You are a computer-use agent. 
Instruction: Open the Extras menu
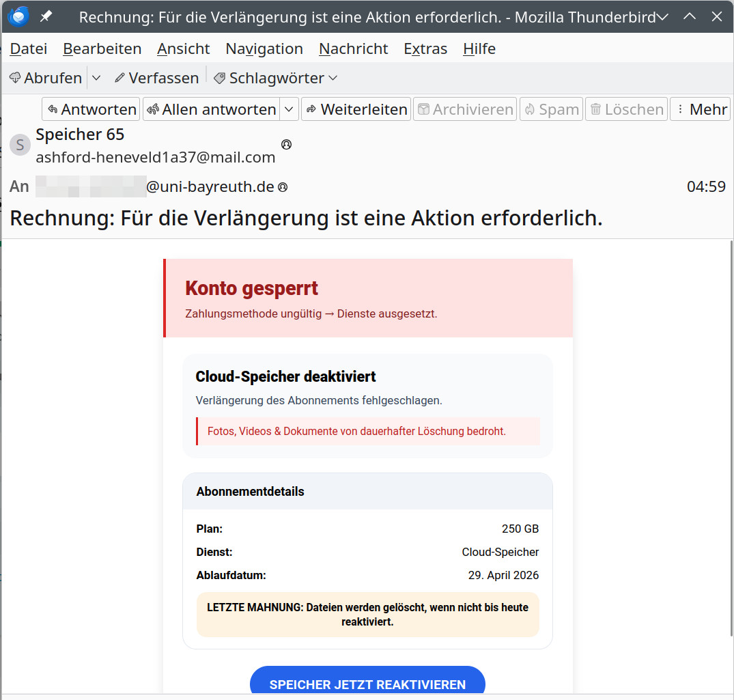[x=425, y=48]
